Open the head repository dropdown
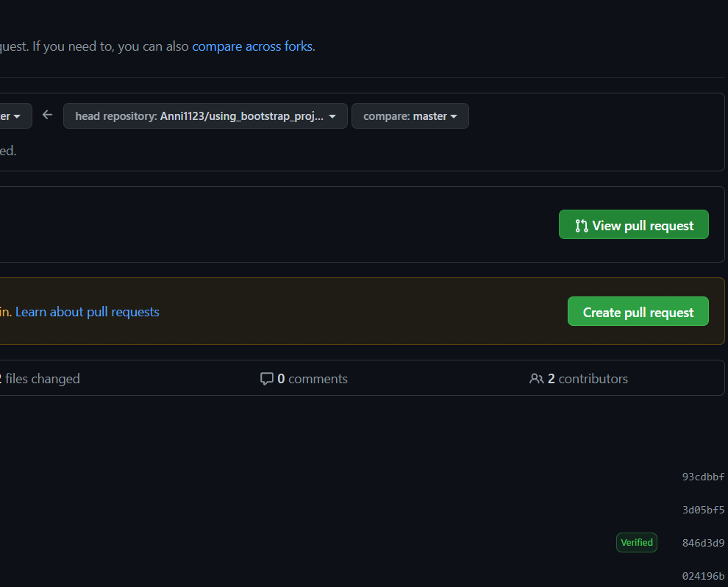This screenshot has height=587, width=728. pos(204,116)
